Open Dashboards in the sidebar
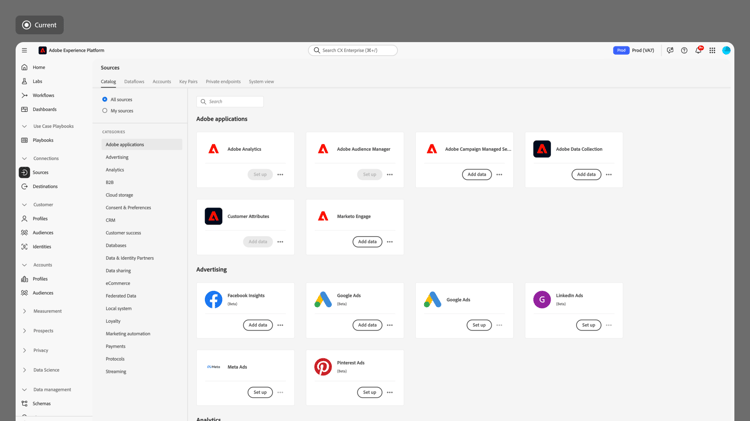Viewport: 750px width, 421px height. (44, 110)
